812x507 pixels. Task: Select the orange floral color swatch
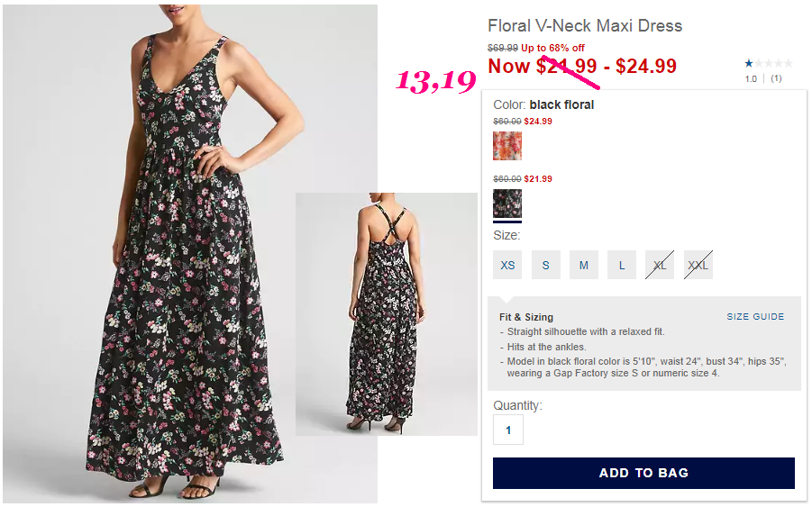click(x=507, y=146)
